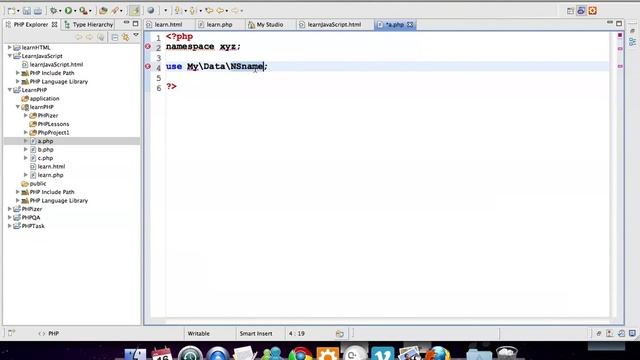This screenshot has width=640, height=360.
Task: Click the Back navigation yellow arrow
Action: 220,11
